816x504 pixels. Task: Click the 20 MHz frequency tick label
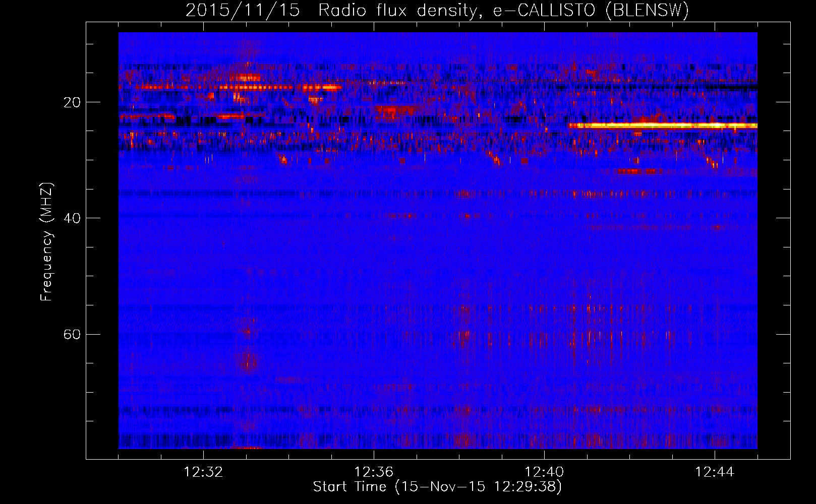coord(72,102)
